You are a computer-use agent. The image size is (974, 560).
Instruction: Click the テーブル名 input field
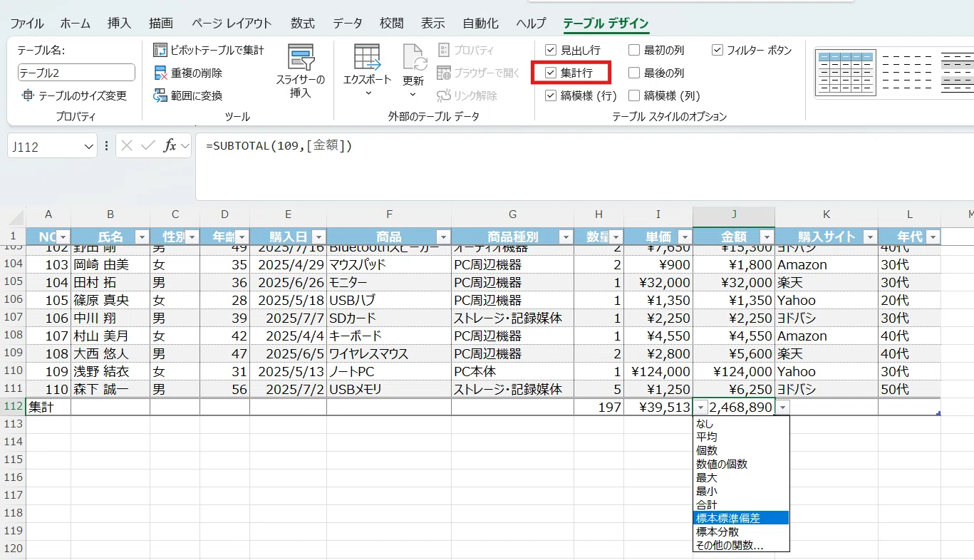click(x=76, y=73)
